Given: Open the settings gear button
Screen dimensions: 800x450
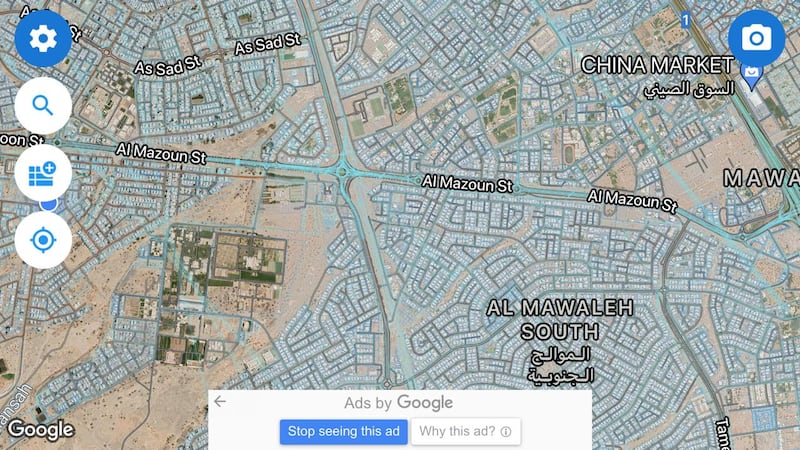Looking at the screenshot, I should (43, 38).
